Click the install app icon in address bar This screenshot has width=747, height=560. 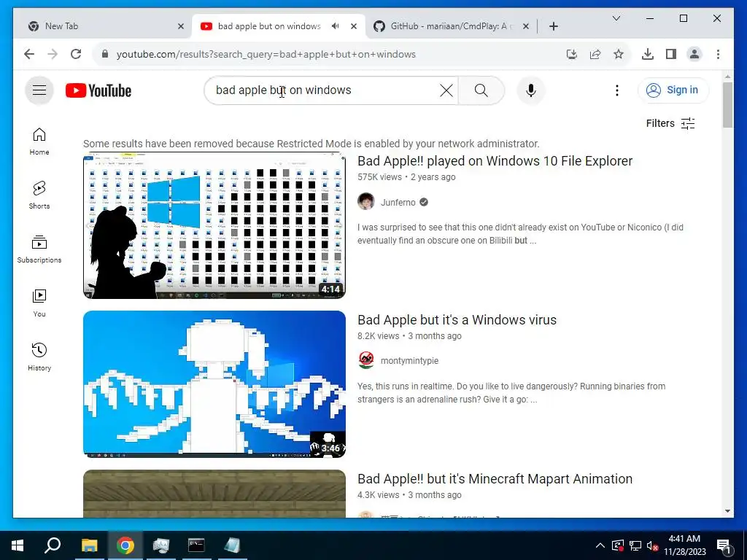click(x=572, y=54)
